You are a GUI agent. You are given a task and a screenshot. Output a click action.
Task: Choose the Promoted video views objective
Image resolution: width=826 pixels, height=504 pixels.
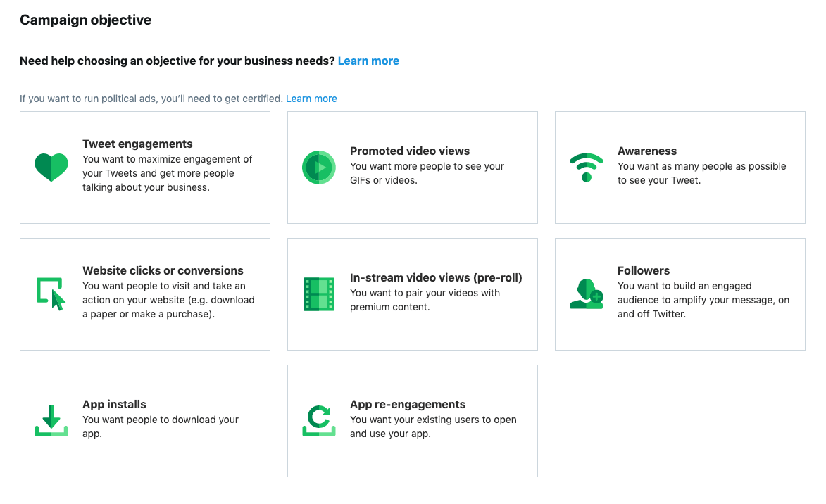pyautogui.click(x=412, y=168)
